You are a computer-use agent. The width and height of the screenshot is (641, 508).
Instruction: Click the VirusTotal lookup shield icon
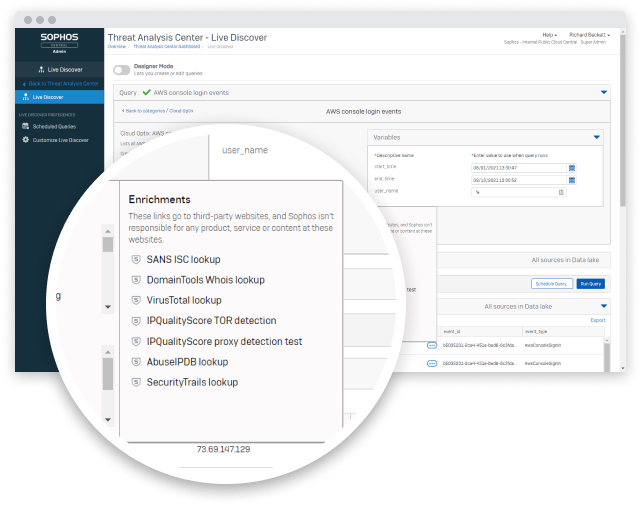(137, 300)
